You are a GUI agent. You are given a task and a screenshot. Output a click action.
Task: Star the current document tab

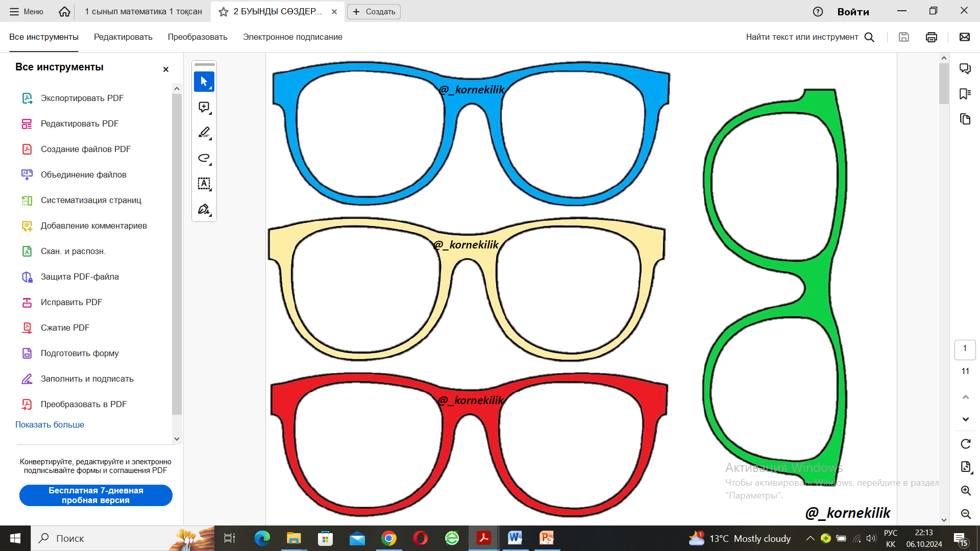pyautogui.click(x=223, y=12)
